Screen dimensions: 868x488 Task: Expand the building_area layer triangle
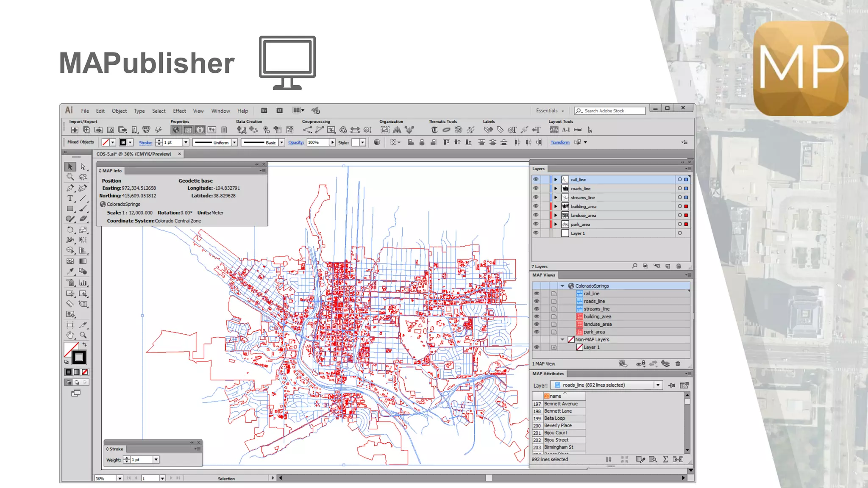click(x=556, y=206)
